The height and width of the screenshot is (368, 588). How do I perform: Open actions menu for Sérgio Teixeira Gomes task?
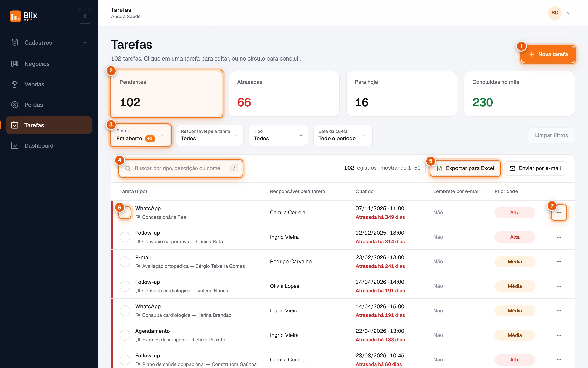pos(559,262)
